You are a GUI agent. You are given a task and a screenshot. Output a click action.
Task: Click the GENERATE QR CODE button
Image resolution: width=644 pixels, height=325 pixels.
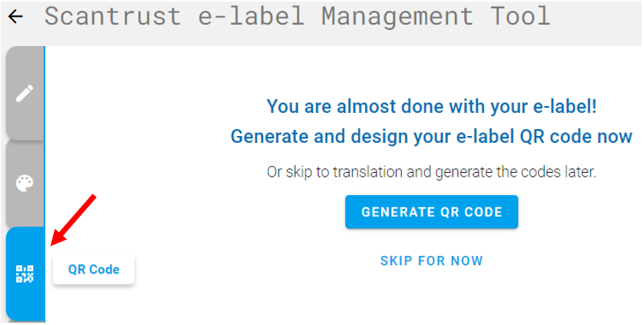(431, 212)
